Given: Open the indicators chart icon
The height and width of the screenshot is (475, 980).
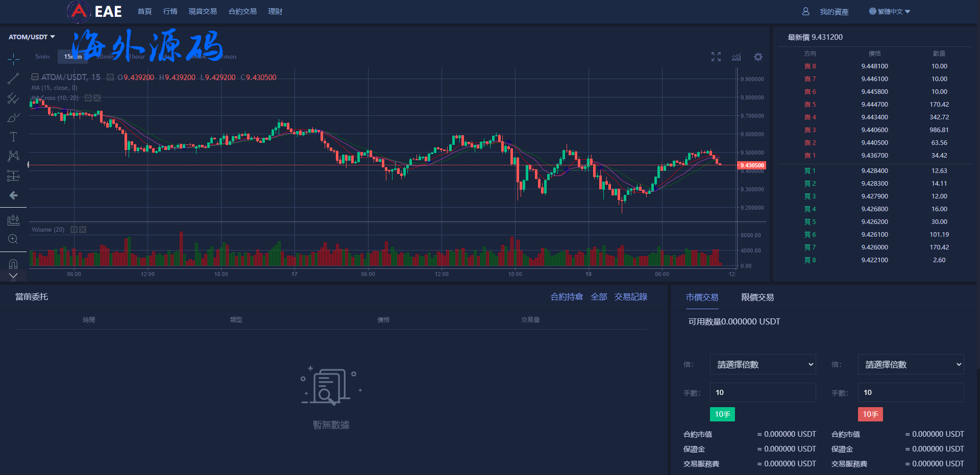Looking at the screenshot, I should tap(736, 57).
